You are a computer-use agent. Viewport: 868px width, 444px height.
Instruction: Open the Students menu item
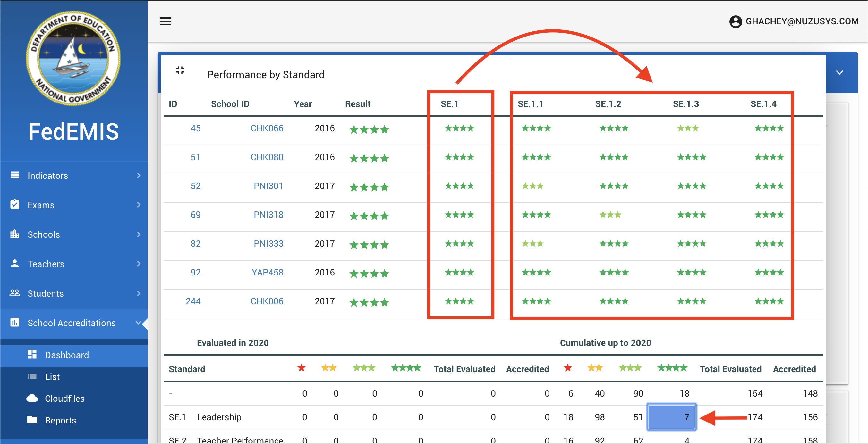click(73, 293)
